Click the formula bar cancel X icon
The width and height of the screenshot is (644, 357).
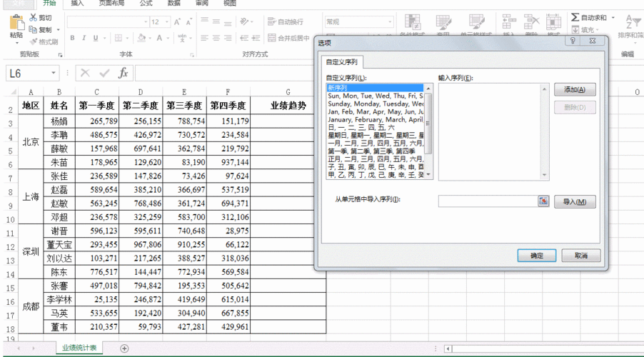(x=85, y=73)
